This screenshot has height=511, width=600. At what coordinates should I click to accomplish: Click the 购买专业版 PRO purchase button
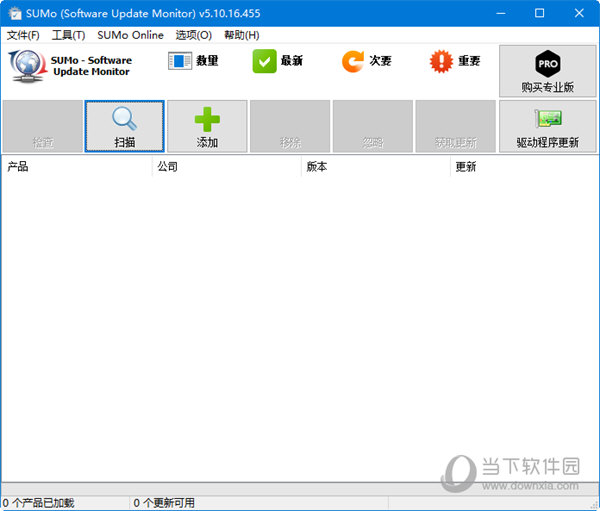[x=547, y=71]
